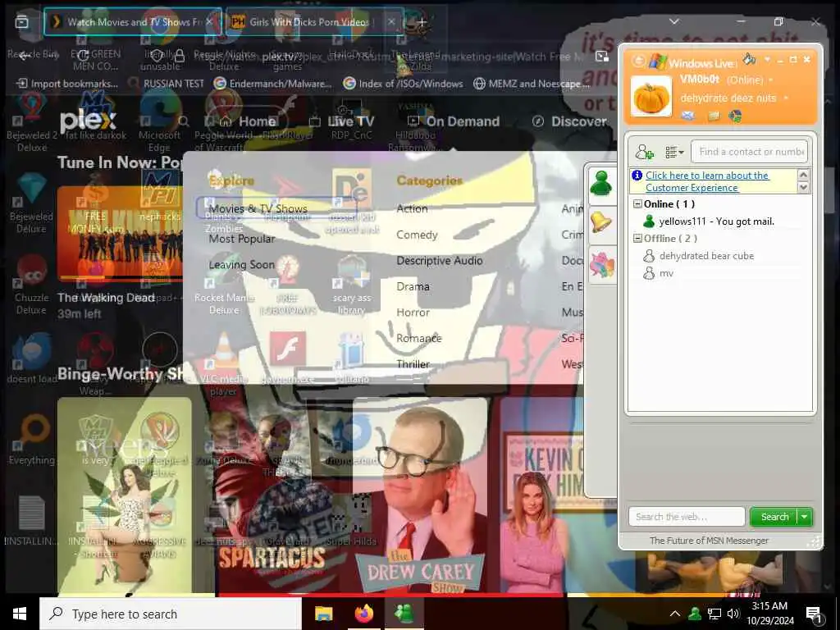Open the MSN Today butterfly globe icon
Viewport: 840px width, 630px height.
pos(735,116)
